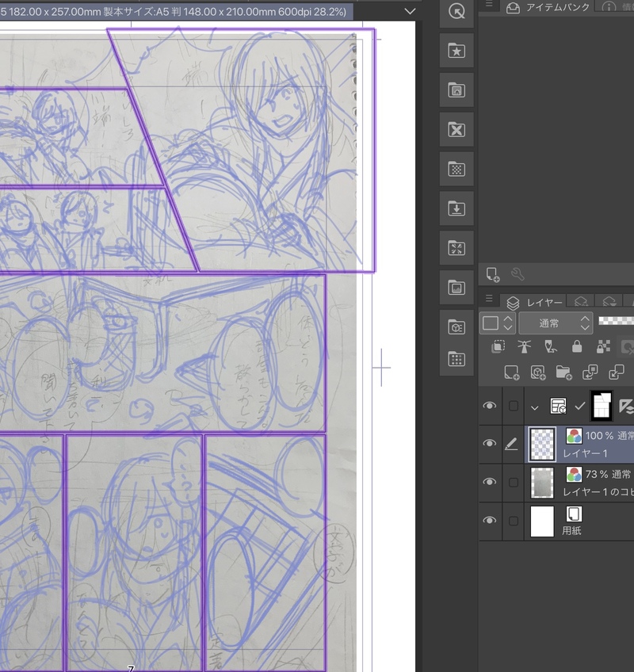Open the Layer panel hamburger menu
The width and height of the screenshot is (634, 672).
point(489,298)
